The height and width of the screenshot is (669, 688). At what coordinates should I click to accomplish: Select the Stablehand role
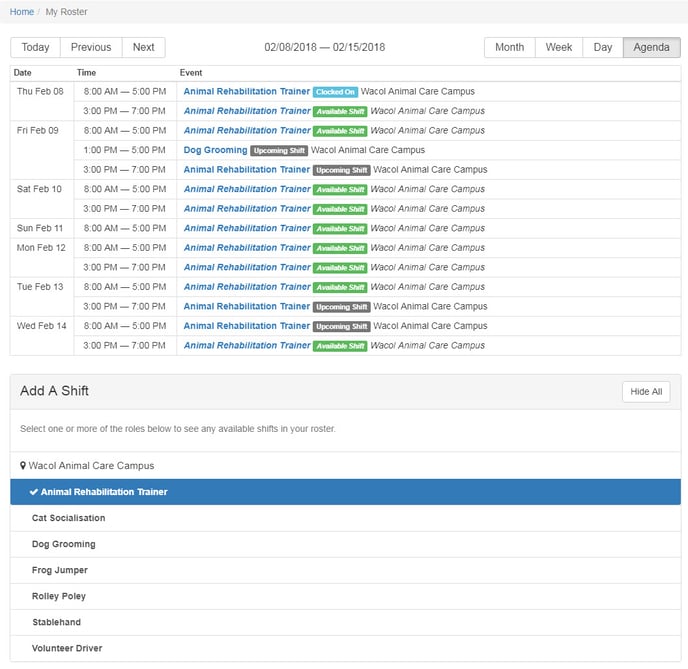click(57, 622)
